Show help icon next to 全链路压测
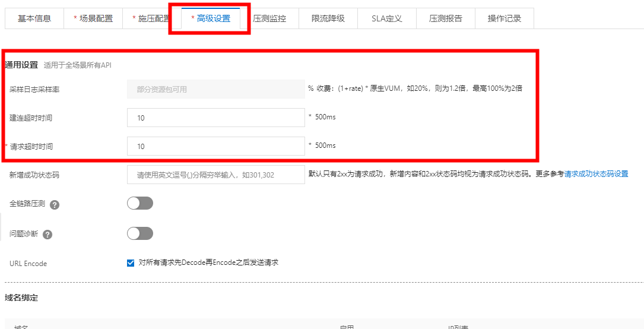The height and width of the screenshot is (329, 644). pyautogui.click(x=54, y=204)
